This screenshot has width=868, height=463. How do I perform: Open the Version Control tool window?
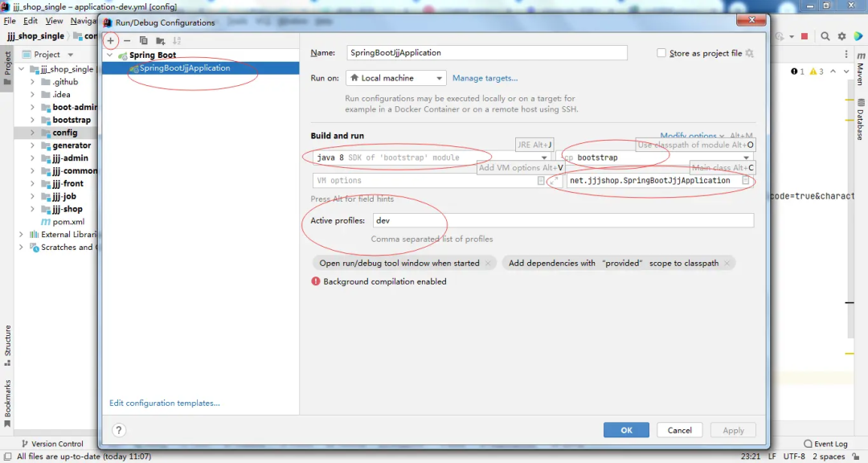pos(52,444)
